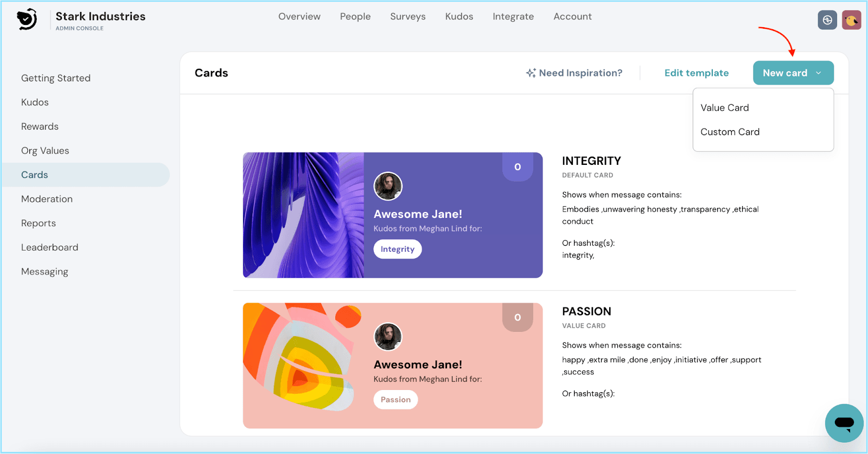Navigate to Leaderboard in sidebar
This screenshot has height=454, width=868.
click(50, 247)
